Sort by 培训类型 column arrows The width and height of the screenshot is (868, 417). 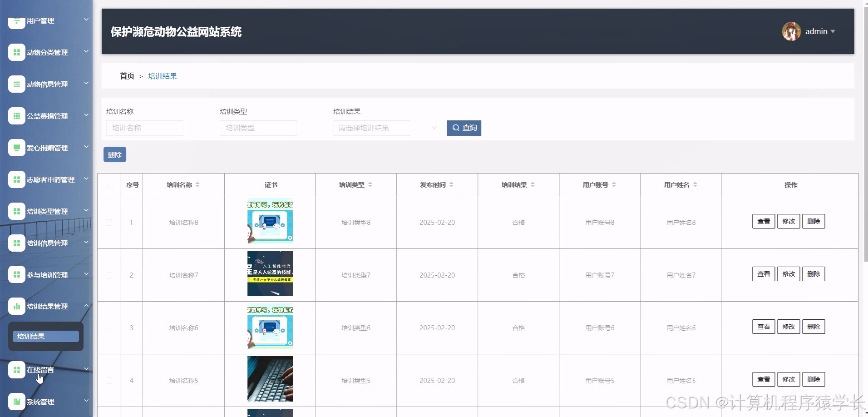click(370, 185)
